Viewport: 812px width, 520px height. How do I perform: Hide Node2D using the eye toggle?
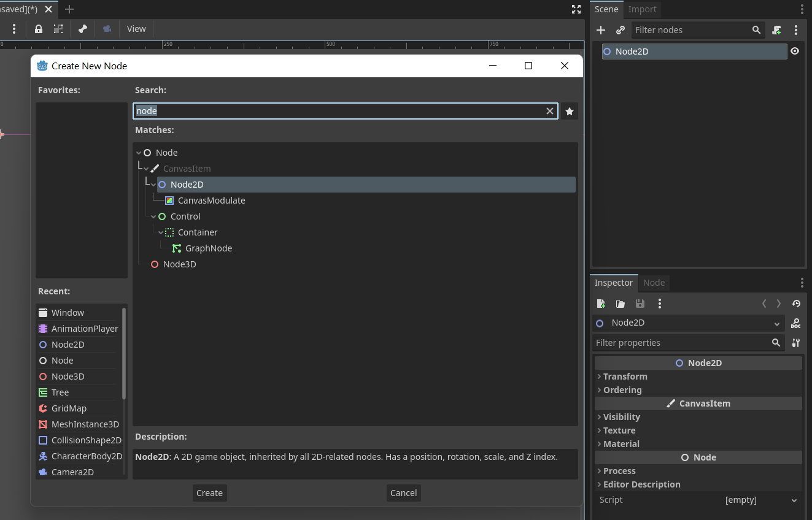[x=795, y=51]
